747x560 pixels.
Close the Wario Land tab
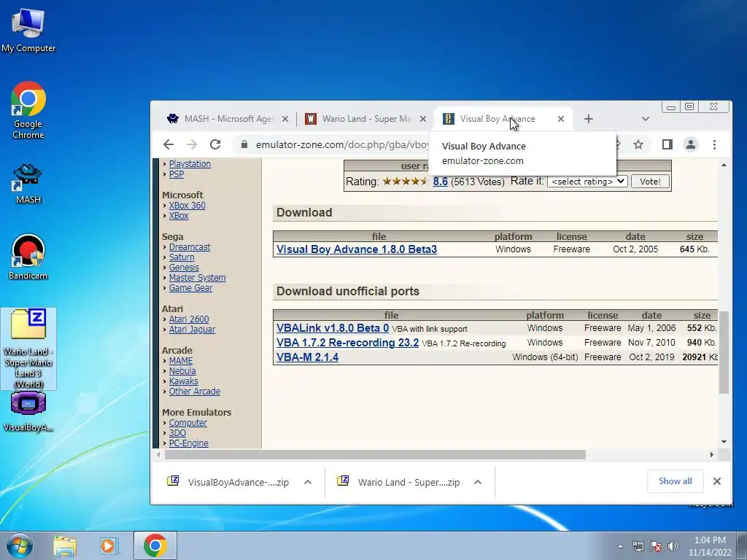422,119
